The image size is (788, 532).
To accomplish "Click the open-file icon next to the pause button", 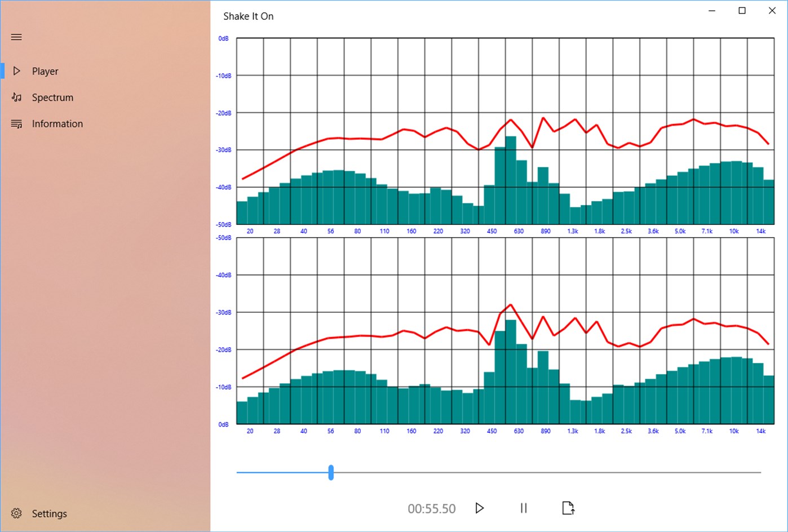I will pyautogui.click(x=568, y=508).
